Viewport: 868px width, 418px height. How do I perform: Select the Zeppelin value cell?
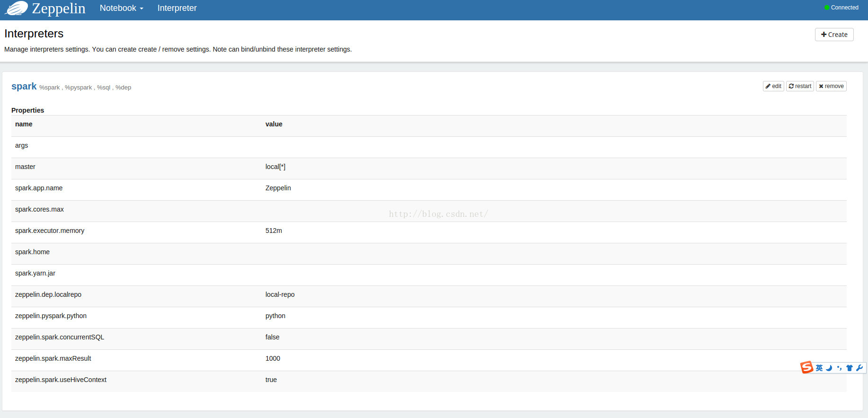278,188
